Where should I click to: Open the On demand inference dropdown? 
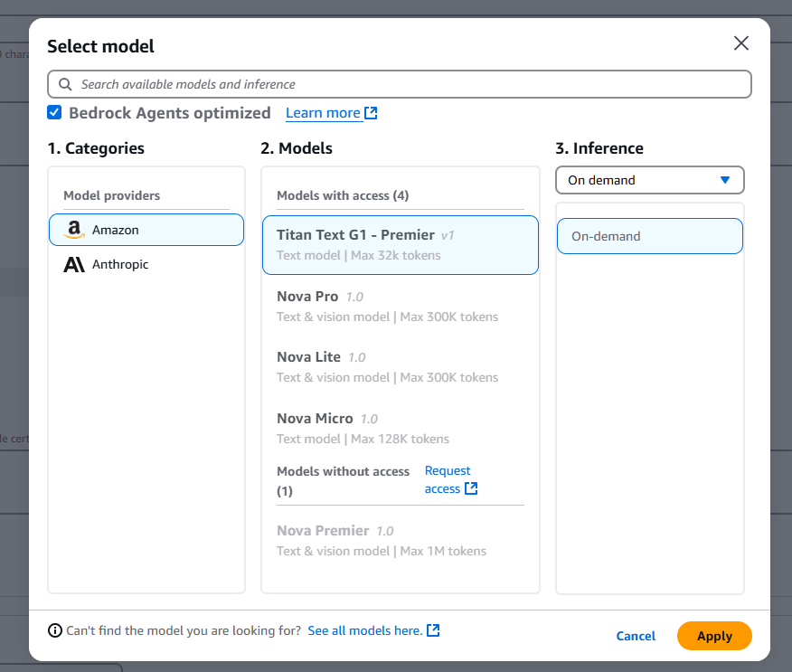point(649,180)
